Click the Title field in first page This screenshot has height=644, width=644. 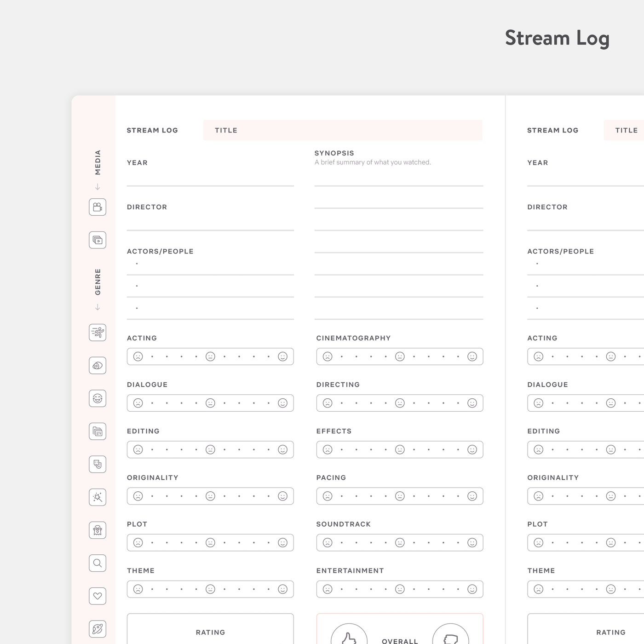(x=343, y=130)
